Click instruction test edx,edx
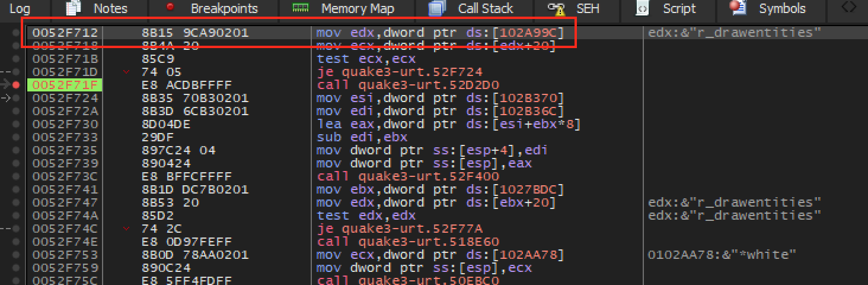868x285 pixels. [366, 216]
